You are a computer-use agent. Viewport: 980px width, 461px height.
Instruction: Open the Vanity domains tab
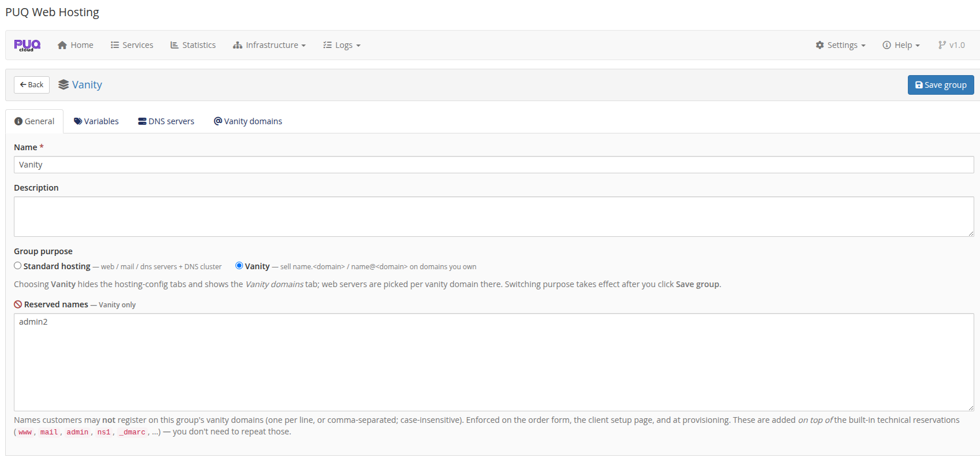(248, 121)
